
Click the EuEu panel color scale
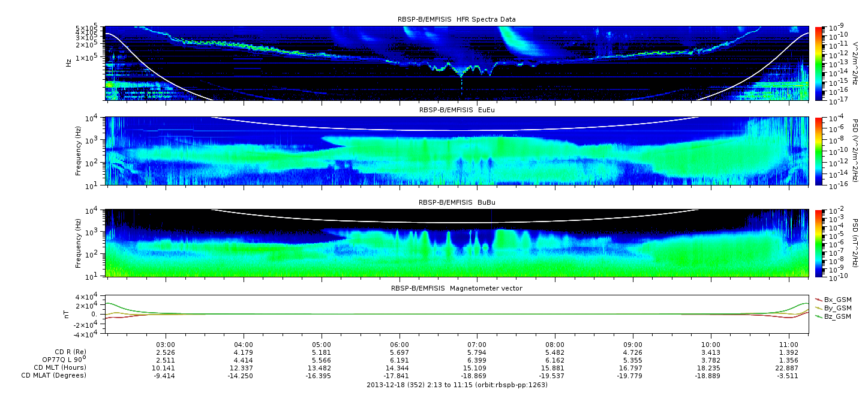819,151
